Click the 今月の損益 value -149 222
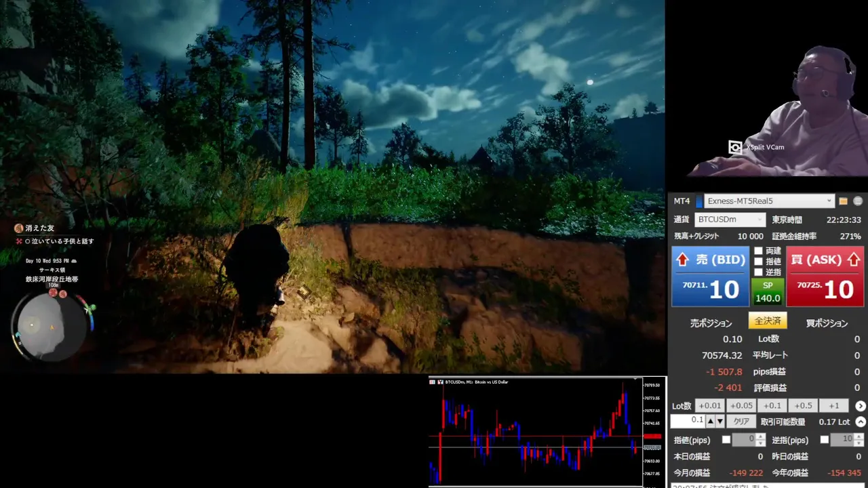Viewport: 868px width, 488px height. [x=746, y=472]
